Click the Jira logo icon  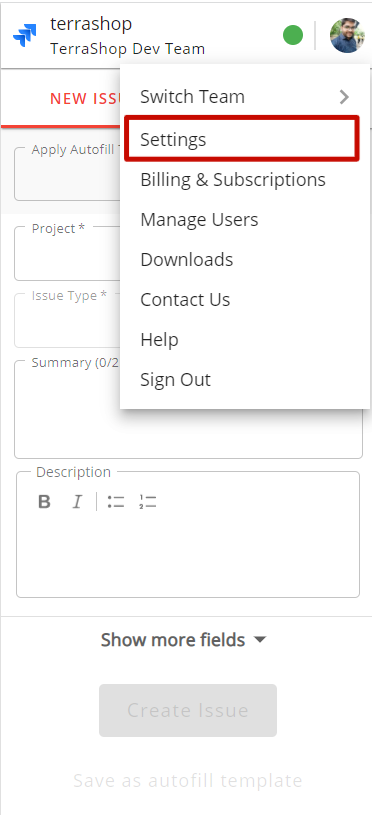click(25, 36)
